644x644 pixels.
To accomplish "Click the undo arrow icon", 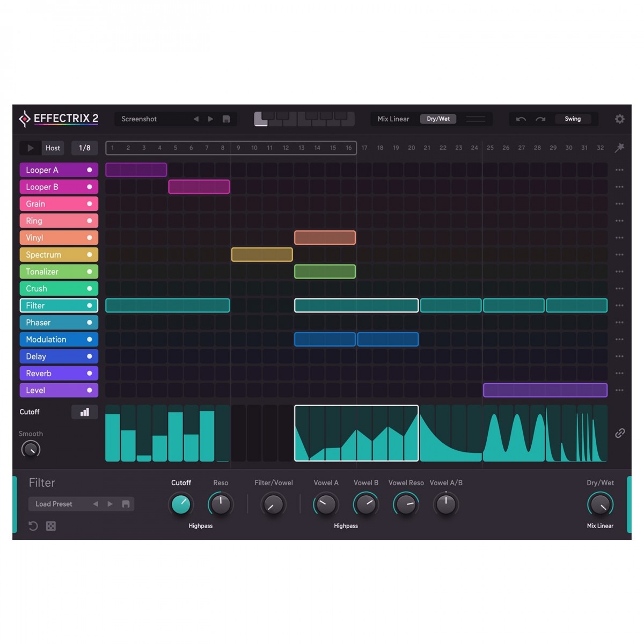I will click(x=521, y=119).
